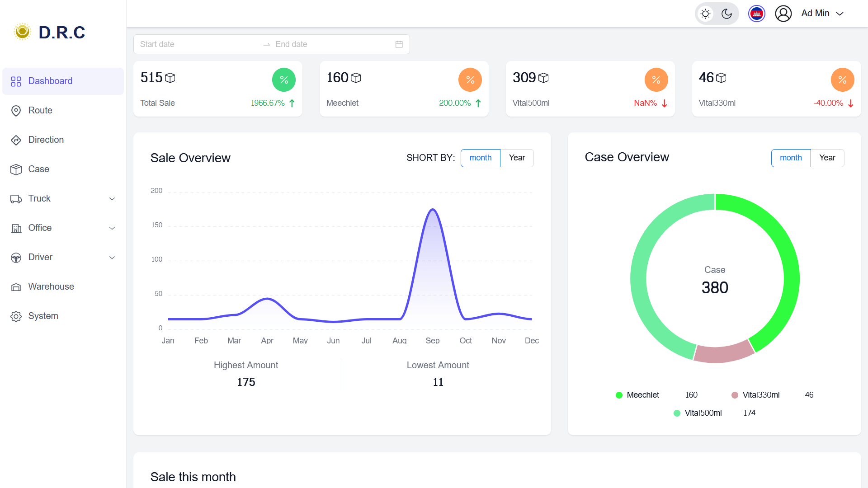Screen dimensions: 868x488
Task: Click the green percent icon on Total Sale
Action: pos(283,80)
